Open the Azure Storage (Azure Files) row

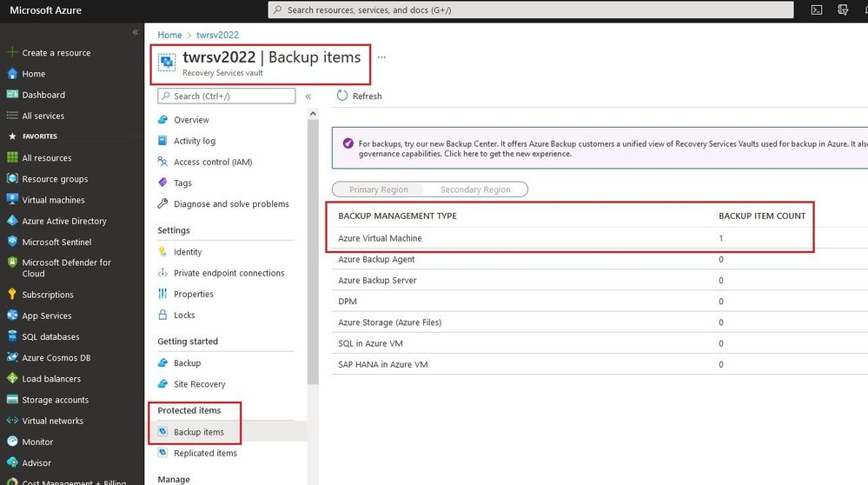pos(600,322)
